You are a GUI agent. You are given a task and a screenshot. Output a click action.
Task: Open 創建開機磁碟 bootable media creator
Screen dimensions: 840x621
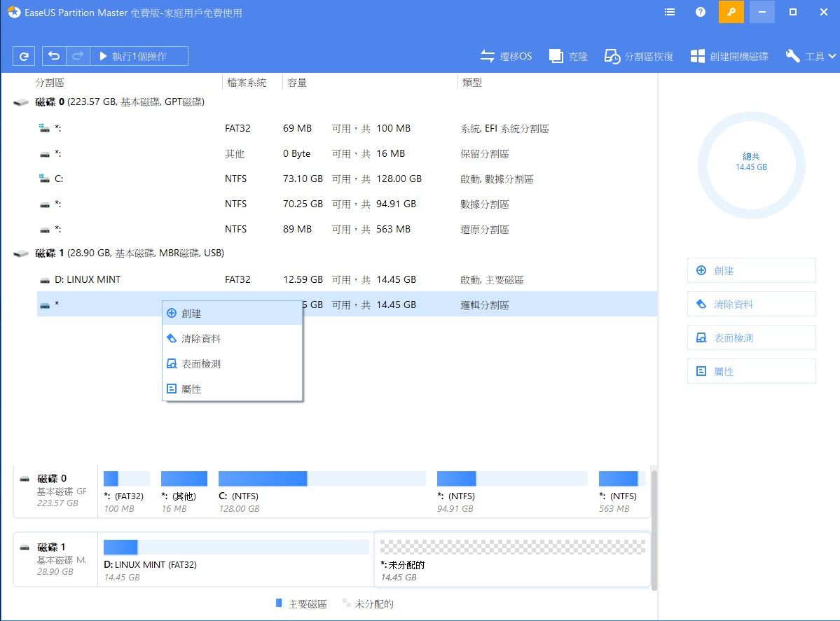[x=729, y=57]
